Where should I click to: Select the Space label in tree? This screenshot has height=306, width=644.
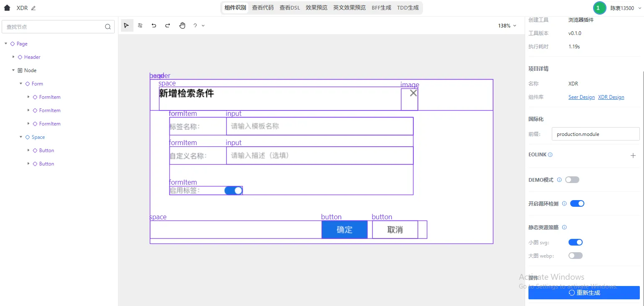38,137
